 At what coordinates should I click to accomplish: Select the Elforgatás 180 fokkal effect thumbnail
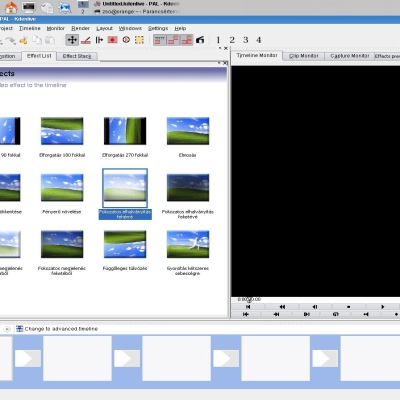[62, 131]
